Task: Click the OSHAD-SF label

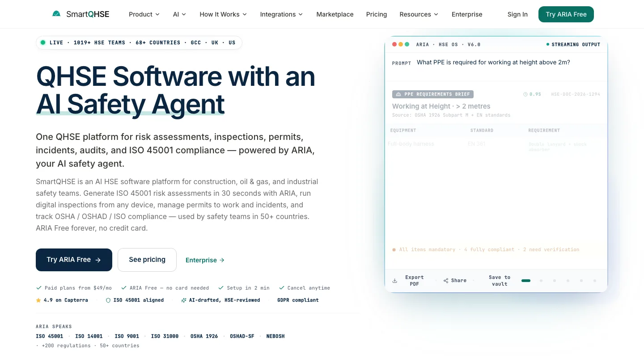Action: [242, 336]
